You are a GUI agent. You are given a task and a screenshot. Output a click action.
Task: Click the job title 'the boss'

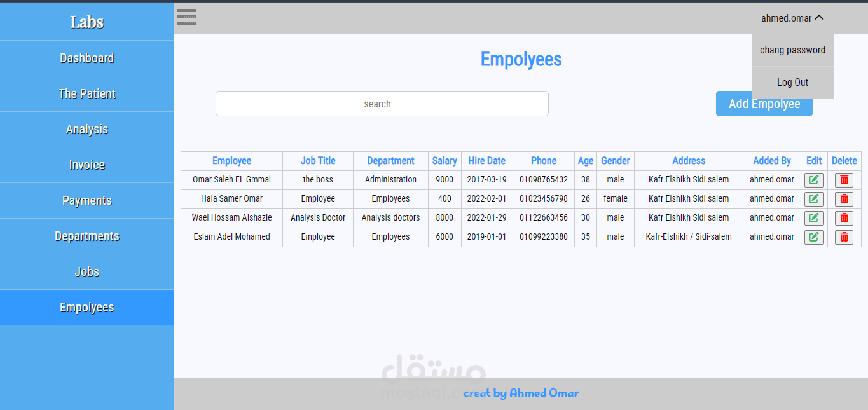(x=318, y=180)
